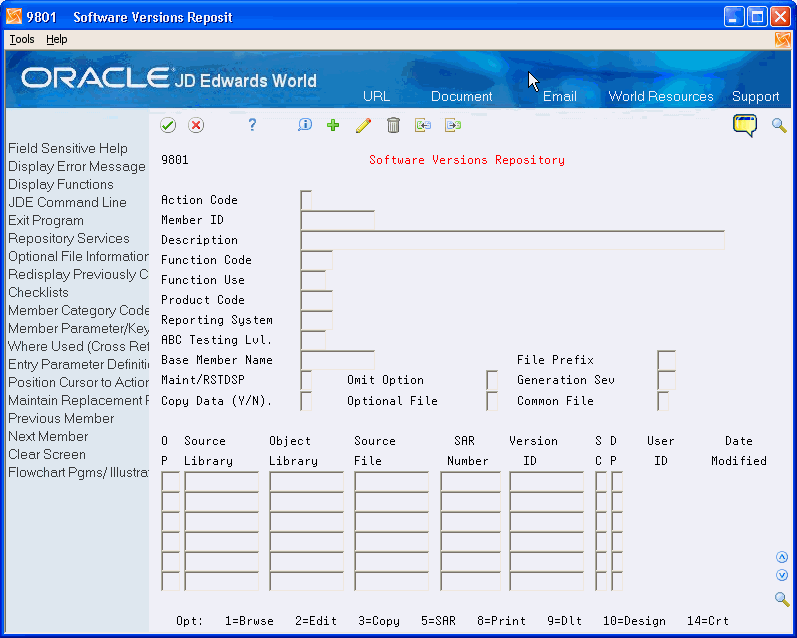
Task: Click the Product Code field
Action: pyautogui.click(x=317, y=300)
